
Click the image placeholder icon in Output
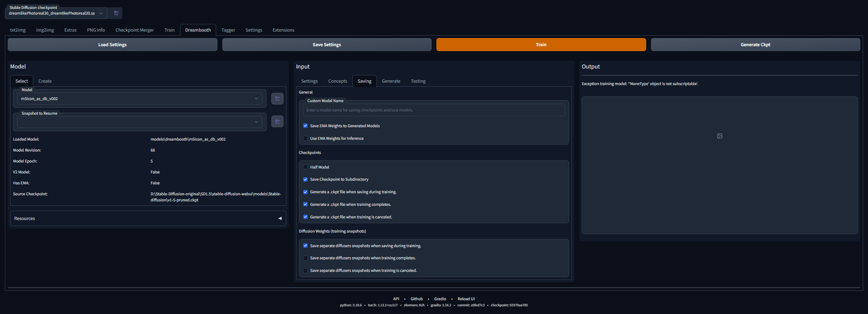[x=720, y=136]
